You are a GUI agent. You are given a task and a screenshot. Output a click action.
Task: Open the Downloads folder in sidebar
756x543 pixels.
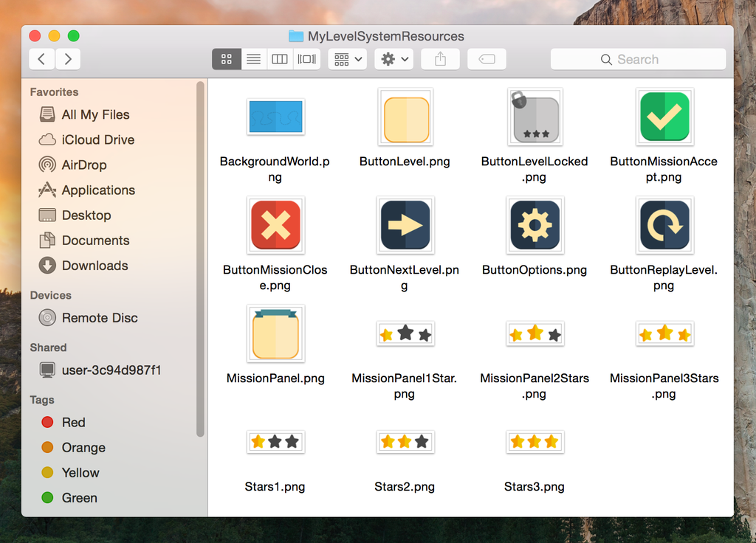coord(94,266)
